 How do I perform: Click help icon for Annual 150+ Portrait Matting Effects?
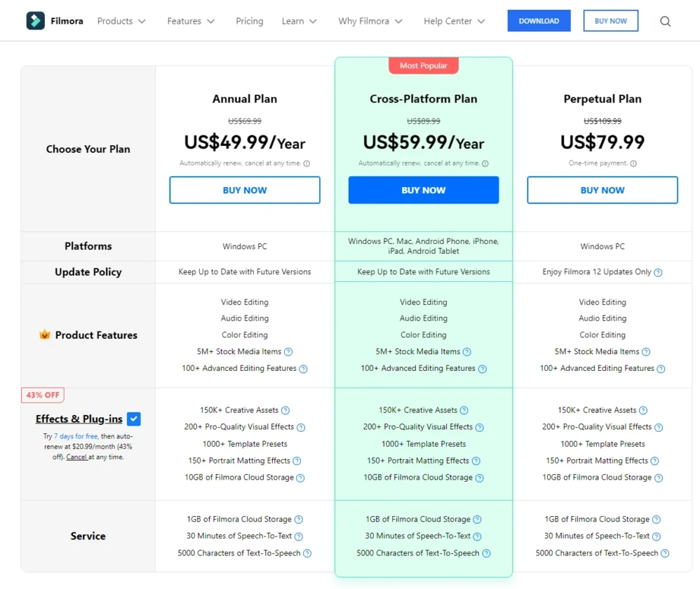[297, 461]
